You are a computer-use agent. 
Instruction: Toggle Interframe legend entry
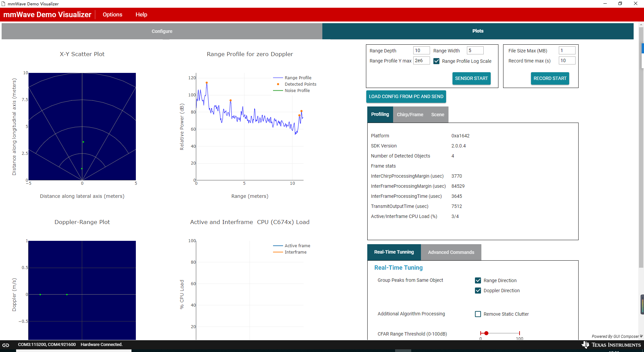pyautogui.click(x=290, y=252)
